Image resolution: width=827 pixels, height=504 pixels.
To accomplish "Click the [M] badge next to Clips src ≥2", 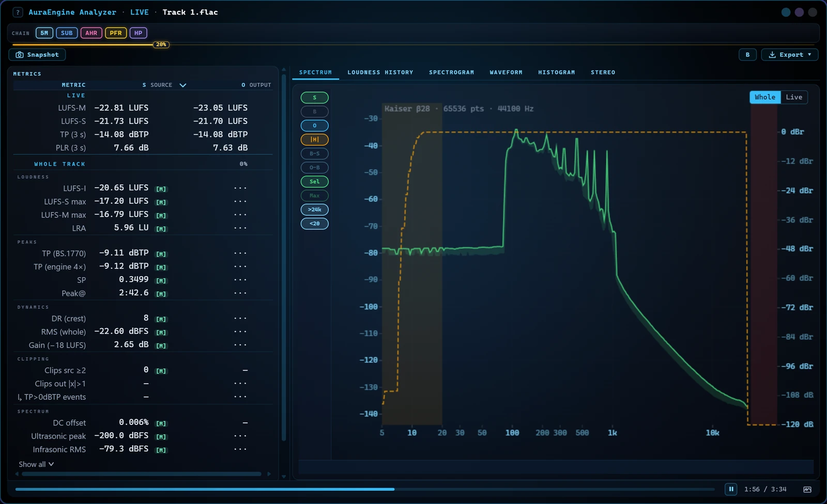I will click(x=161, y=371).
